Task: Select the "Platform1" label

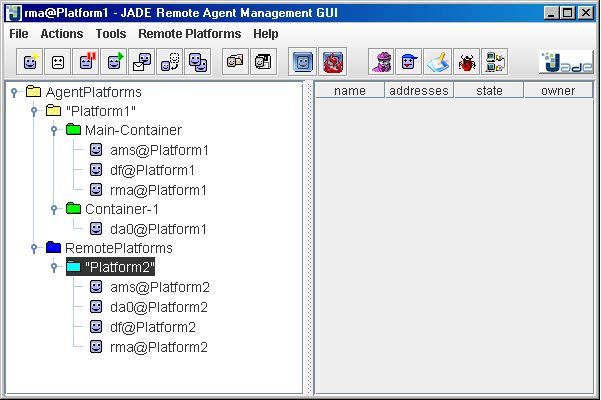Action: pyautogui.click(x=101, y=111)
